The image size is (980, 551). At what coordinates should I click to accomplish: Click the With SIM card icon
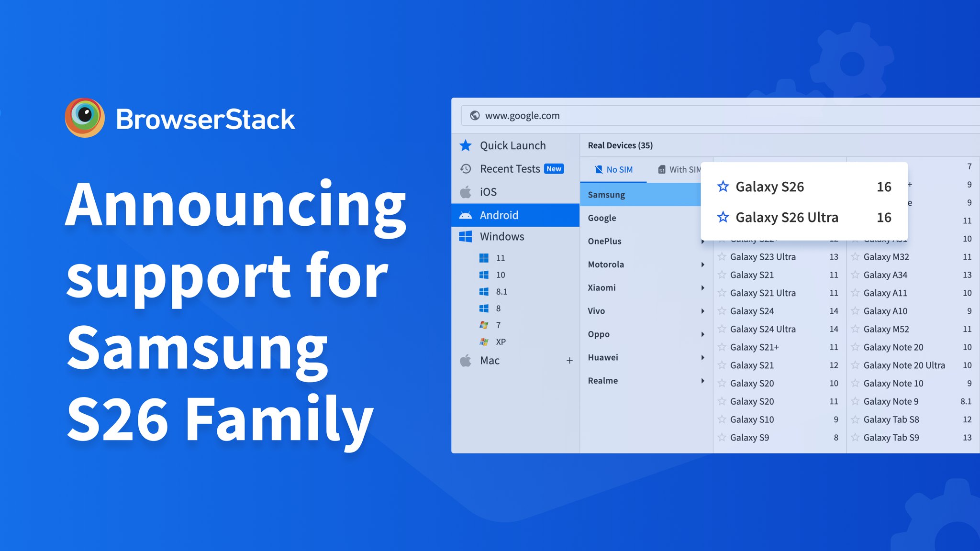[662, 169]
